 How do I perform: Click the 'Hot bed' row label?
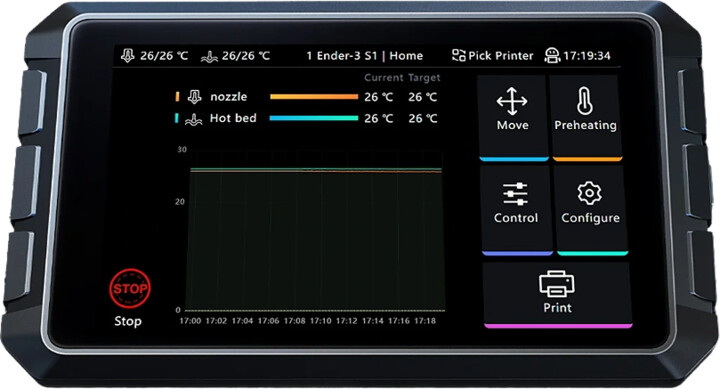click(x=233, y=118)
